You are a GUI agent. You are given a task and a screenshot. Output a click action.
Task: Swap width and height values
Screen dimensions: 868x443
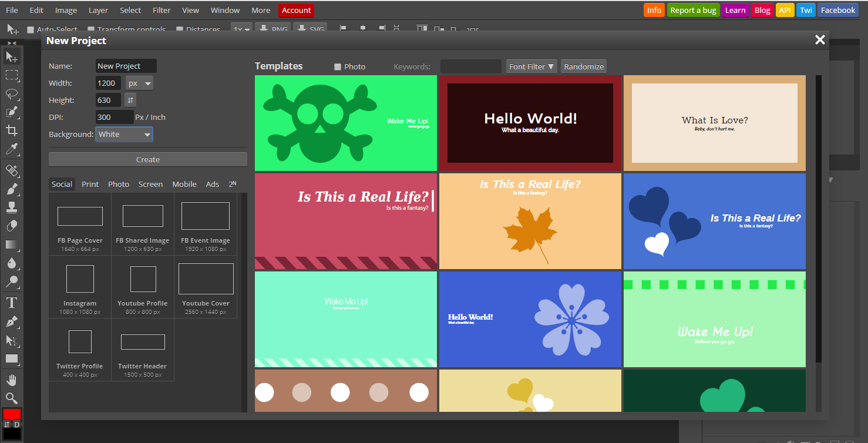point(131,100)
